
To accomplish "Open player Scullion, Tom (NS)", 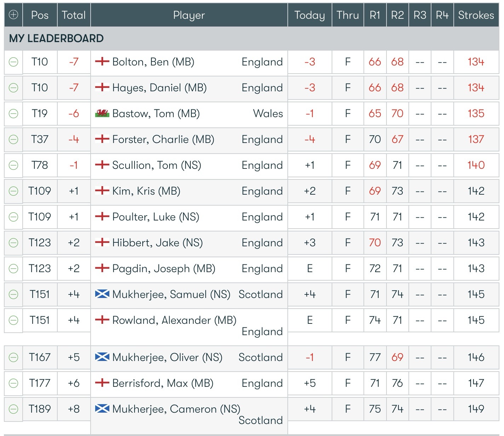I will click(156, 165).
